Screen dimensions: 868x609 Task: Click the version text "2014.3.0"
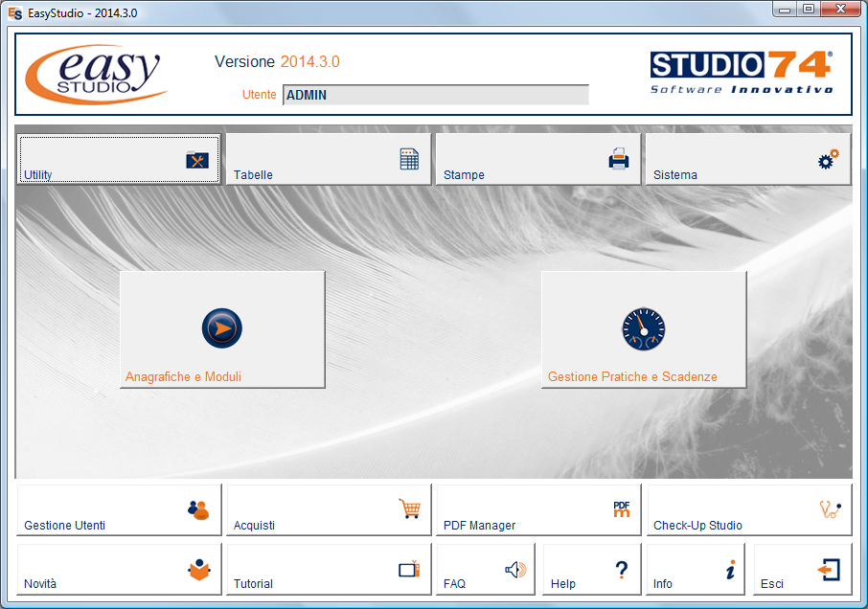[x=310, y=61]
